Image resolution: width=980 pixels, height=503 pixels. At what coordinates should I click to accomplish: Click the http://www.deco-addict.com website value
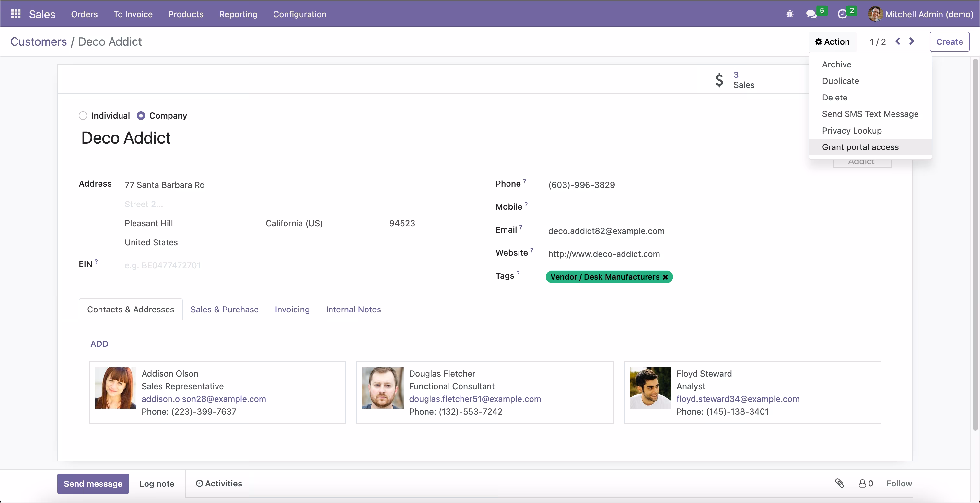pyautogui.click(x=604, y=254)
